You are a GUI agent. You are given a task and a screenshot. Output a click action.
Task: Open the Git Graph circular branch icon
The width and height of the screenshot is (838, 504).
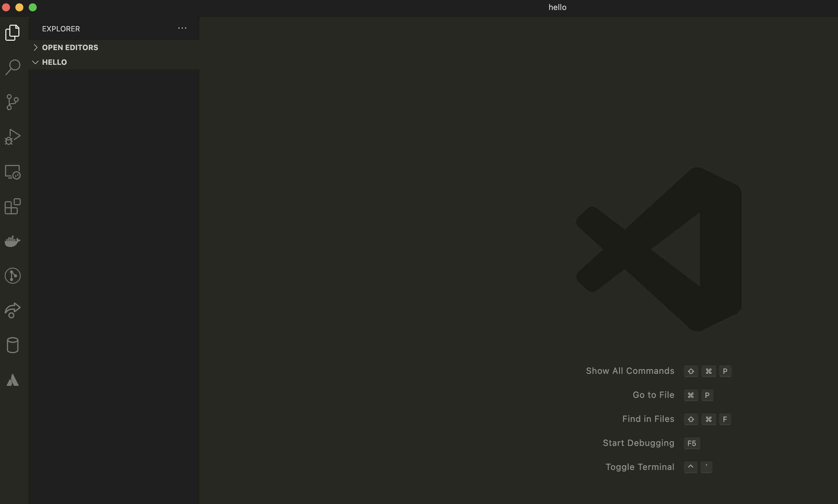click(x=13, y=275)
